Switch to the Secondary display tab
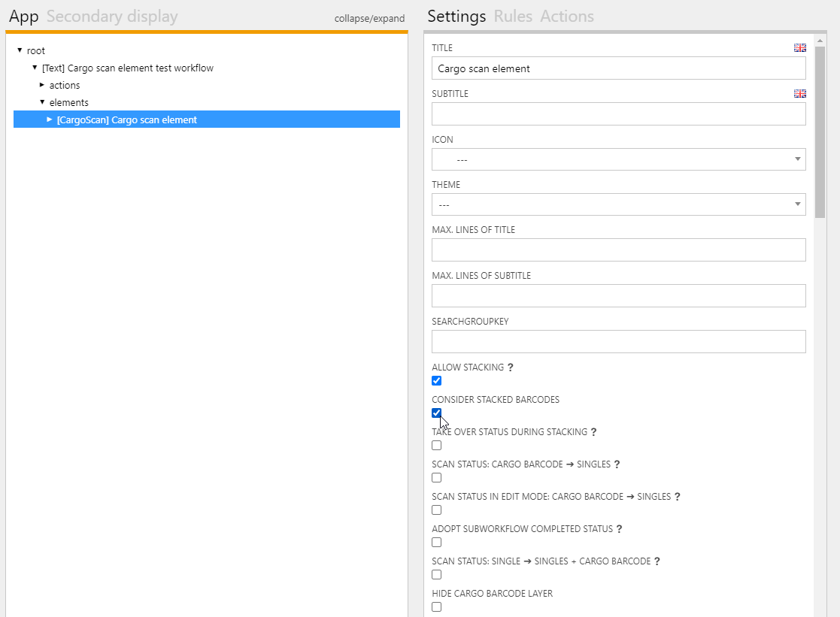Image resolution: width=840 pixels, height=617 pixels. click(112, 17)
